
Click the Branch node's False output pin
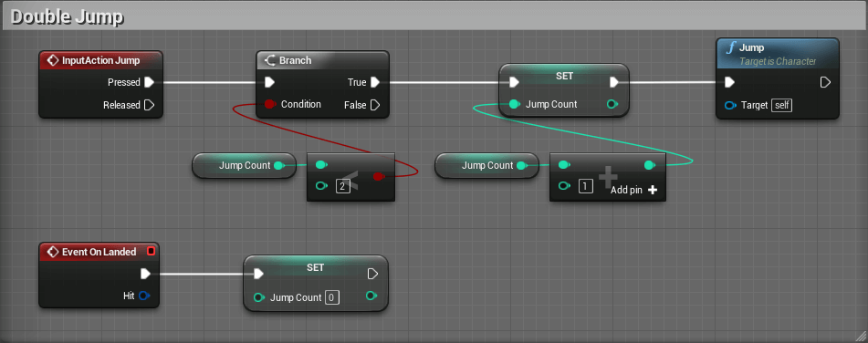tap(375, 105)
